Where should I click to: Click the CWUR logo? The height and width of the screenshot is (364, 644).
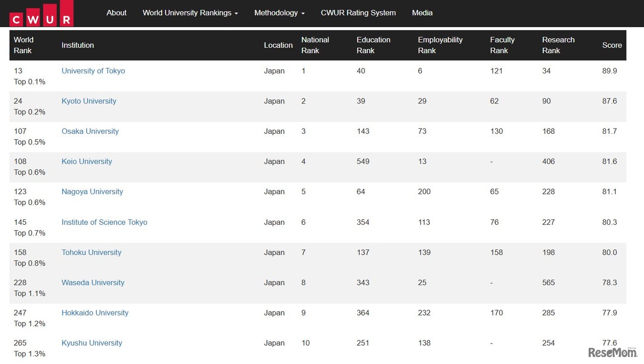(x=41, y=14)
